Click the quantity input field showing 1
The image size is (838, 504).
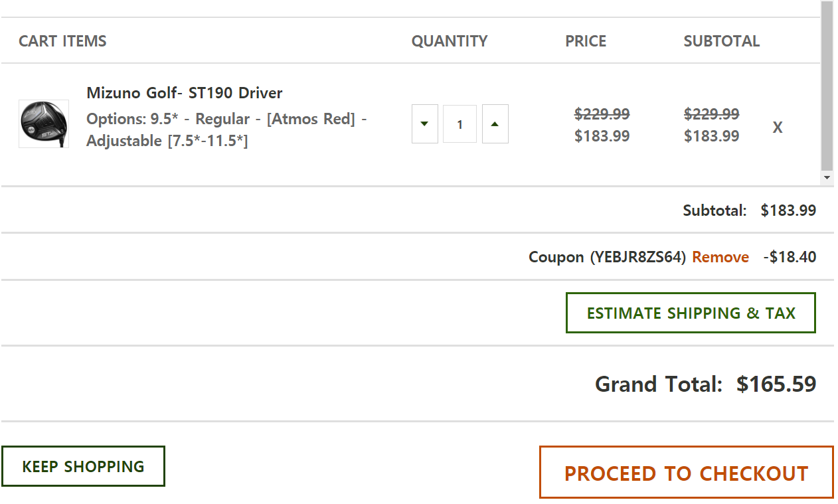(x=460, y=124)
